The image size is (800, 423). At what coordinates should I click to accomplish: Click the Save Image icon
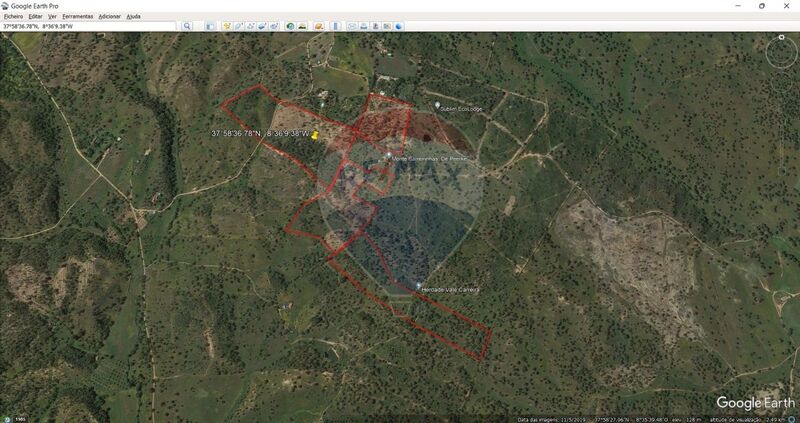click(x=376, y=26)
